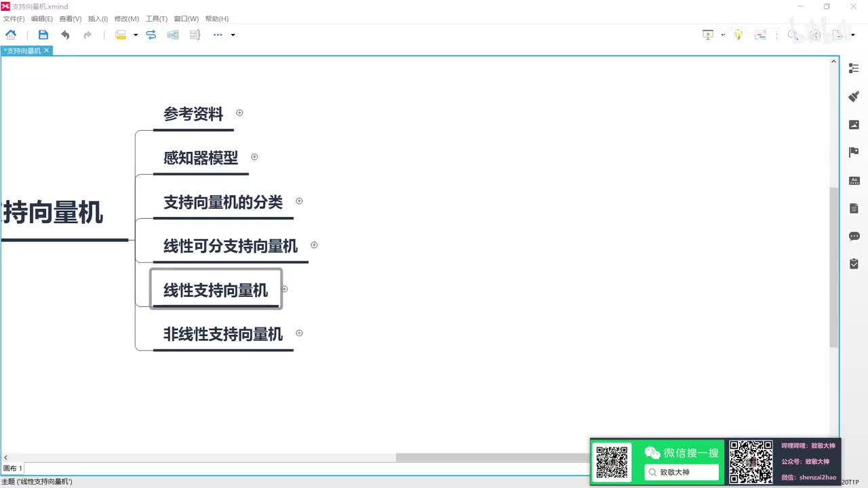Open brainstorming lightbulb mode
868x488 pixels.
pos(738,35)
